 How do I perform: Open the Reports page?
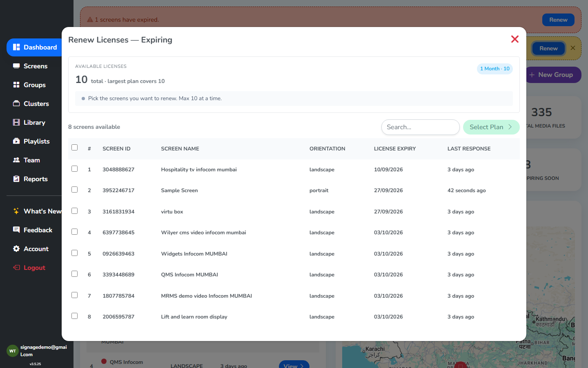(35, 179)
